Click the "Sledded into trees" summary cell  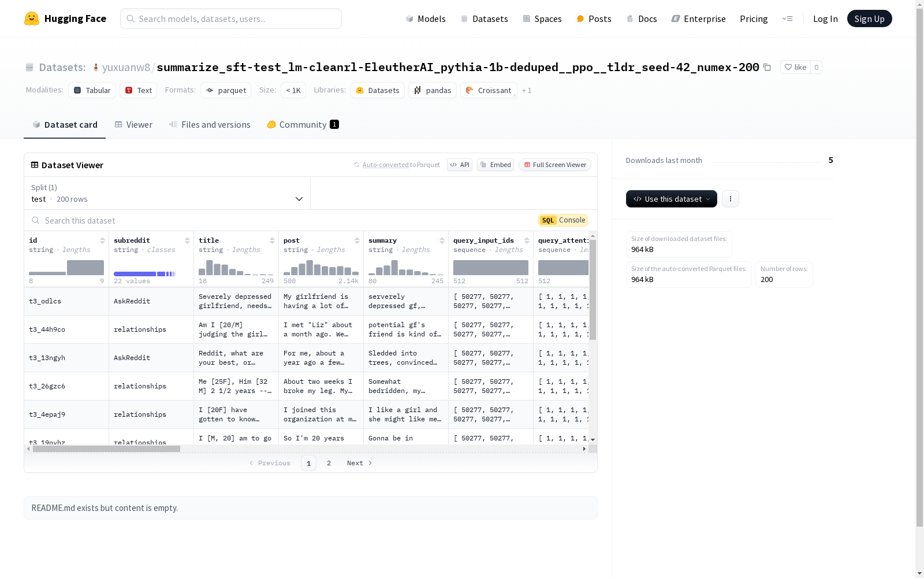click(x=406, y=358)
